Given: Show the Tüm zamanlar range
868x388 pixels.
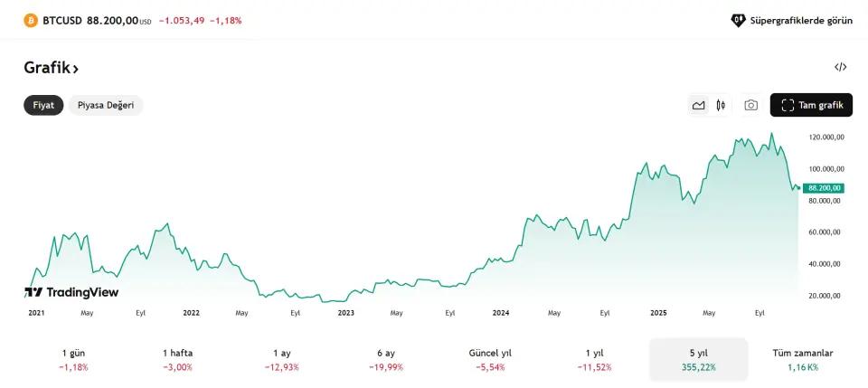Looking at the screenshot, I should click(x=802, y=359).
